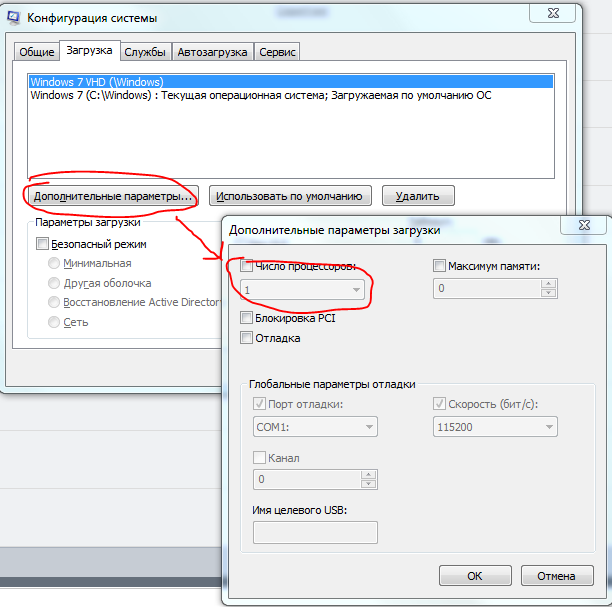612x607 pixels.
Task: Enable Безопасный режим checkbox
Action: coord(42,244)
